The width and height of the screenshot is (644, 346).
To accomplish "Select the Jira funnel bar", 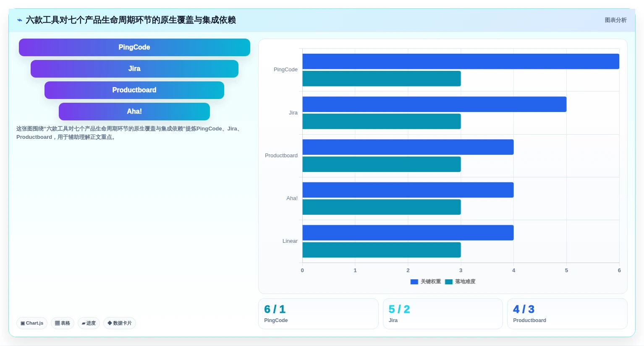I will click(134, 69).
